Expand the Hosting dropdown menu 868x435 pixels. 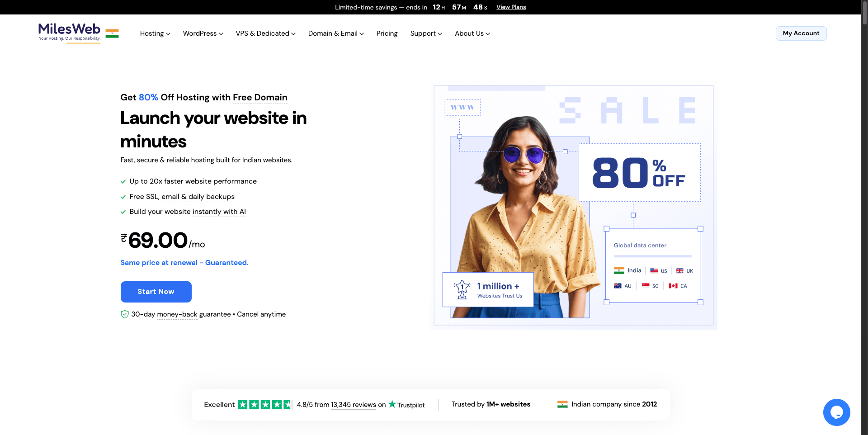click(x=155, y=33)
